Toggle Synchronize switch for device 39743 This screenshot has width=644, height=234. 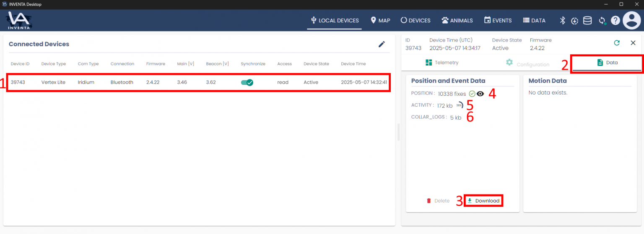pyautogui.click(x=247, y=82)
